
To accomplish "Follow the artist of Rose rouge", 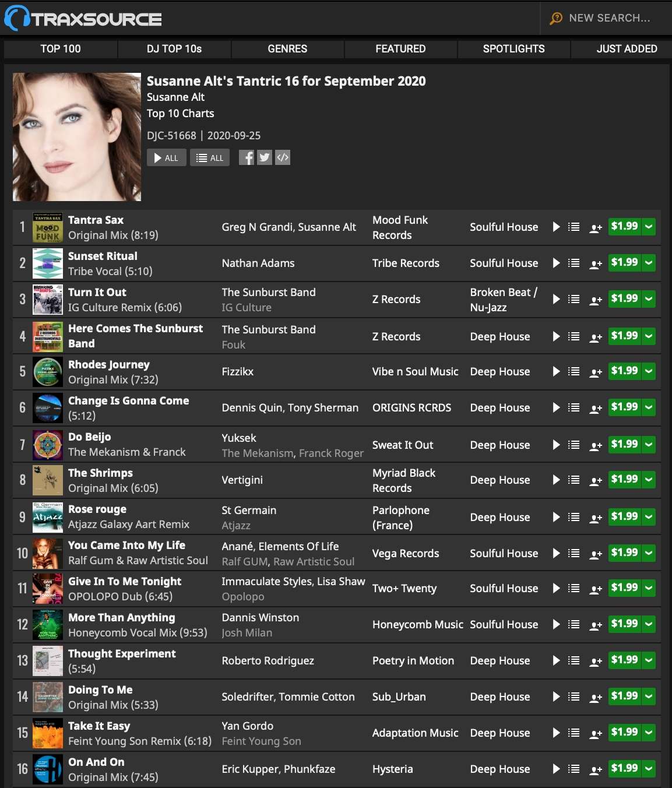I will (596, 518).
